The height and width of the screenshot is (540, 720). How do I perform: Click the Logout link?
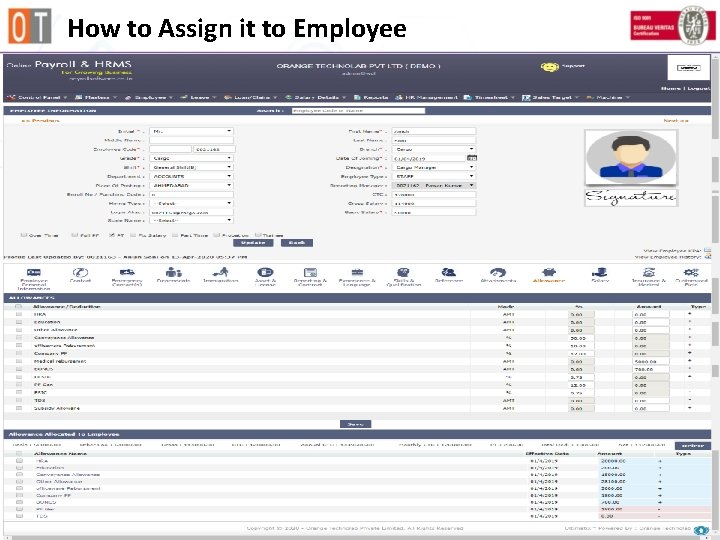[x=699, y=88]
